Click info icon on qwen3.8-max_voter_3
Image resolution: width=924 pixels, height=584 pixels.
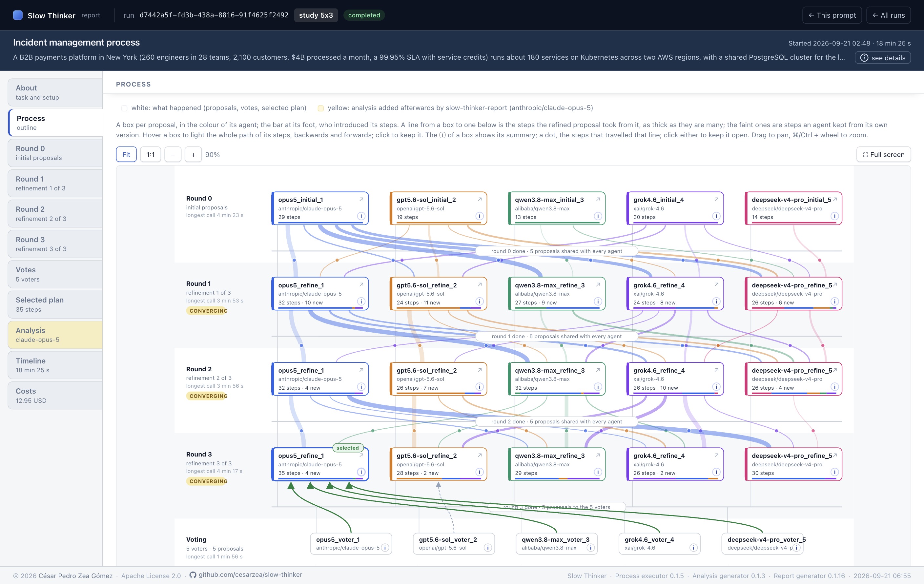590,548
